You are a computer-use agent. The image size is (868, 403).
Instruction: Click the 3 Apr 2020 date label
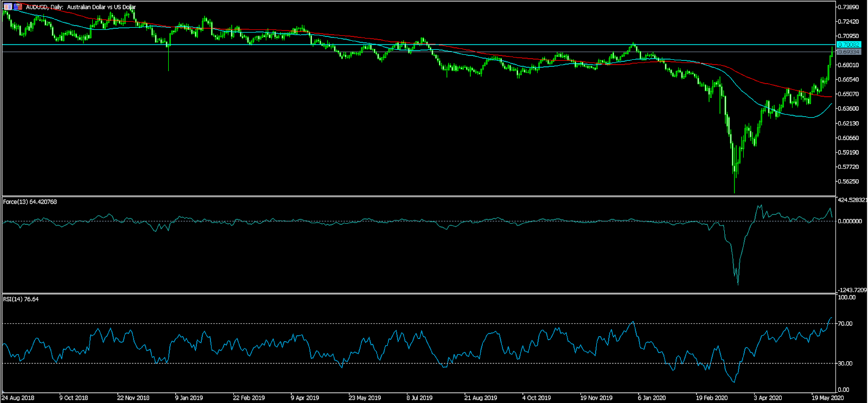tap(768, 398)
